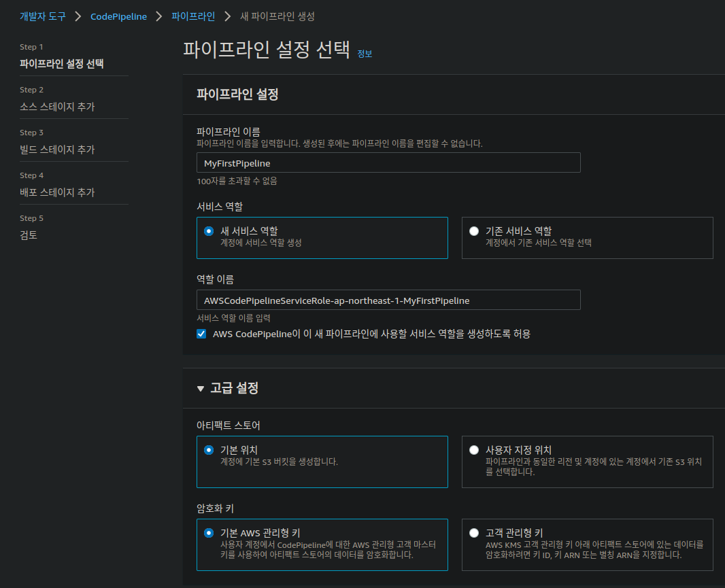Click the hint text 100자를 초과할 수 없음

pos(237,181)
